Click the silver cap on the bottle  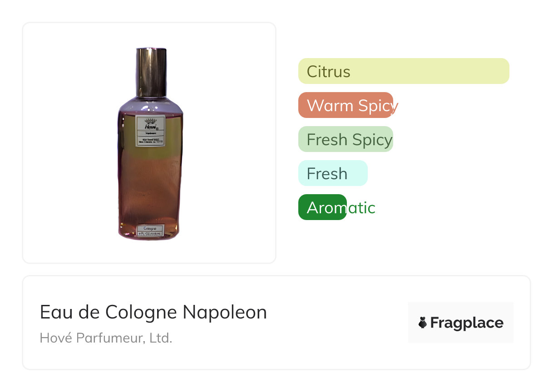151,72
